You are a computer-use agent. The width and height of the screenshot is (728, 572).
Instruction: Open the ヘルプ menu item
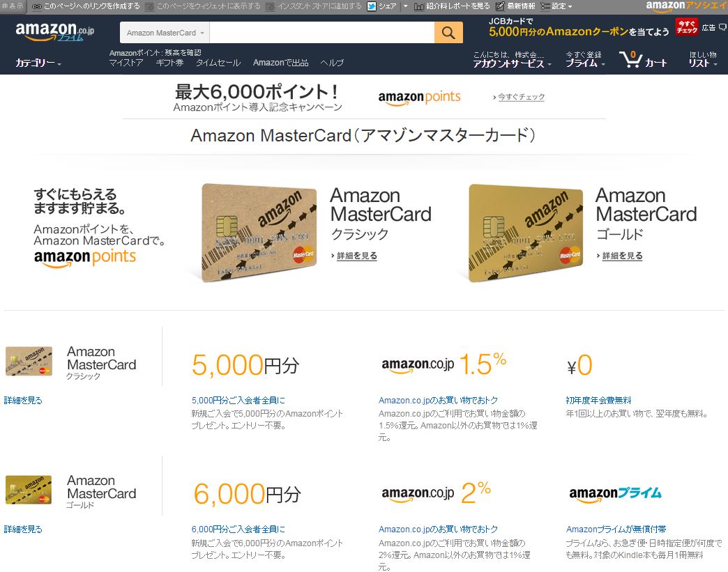click(x=332, y=63)
